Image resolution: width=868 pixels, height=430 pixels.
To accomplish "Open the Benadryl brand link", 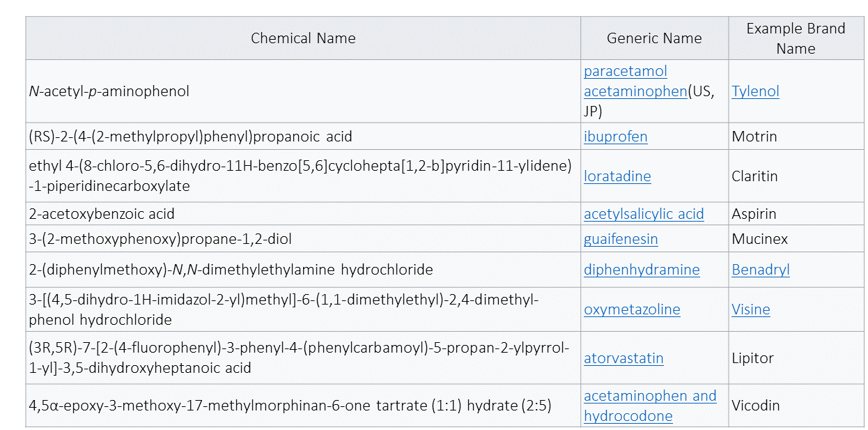I will pos(761,270).
